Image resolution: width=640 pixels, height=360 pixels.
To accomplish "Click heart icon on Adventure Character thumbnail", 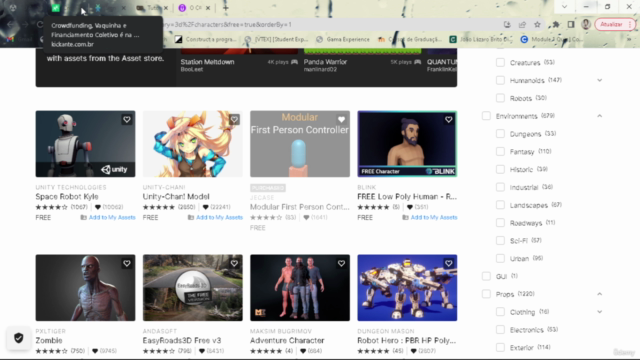I will coord(341,264).
